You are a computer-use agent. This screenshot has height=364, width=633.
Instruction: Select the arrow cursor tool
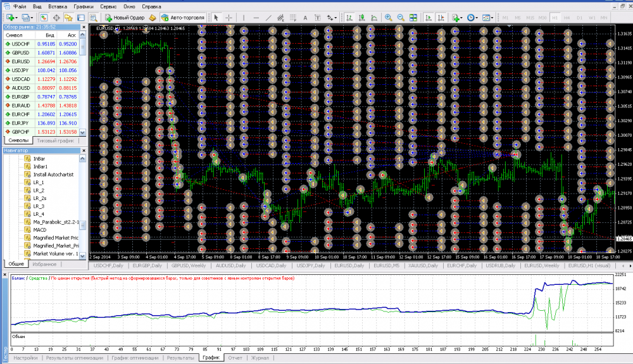pyautogui.click(x=216, y=17)
